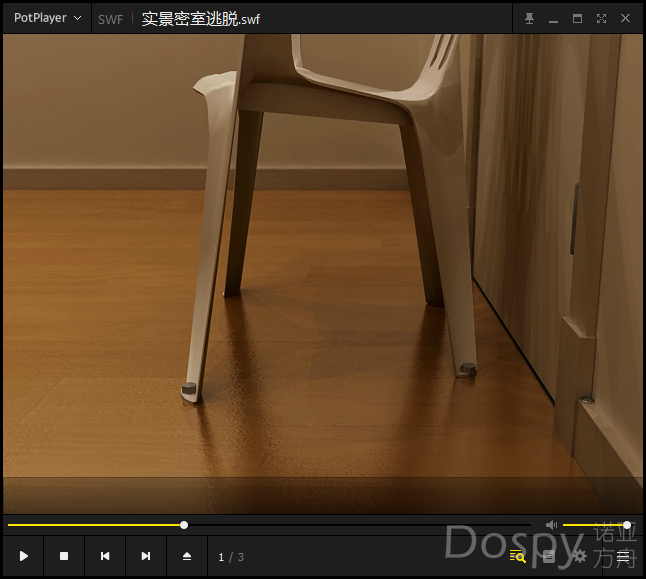Click the SWF format label
646x579 pixels.
pos(111,19)
